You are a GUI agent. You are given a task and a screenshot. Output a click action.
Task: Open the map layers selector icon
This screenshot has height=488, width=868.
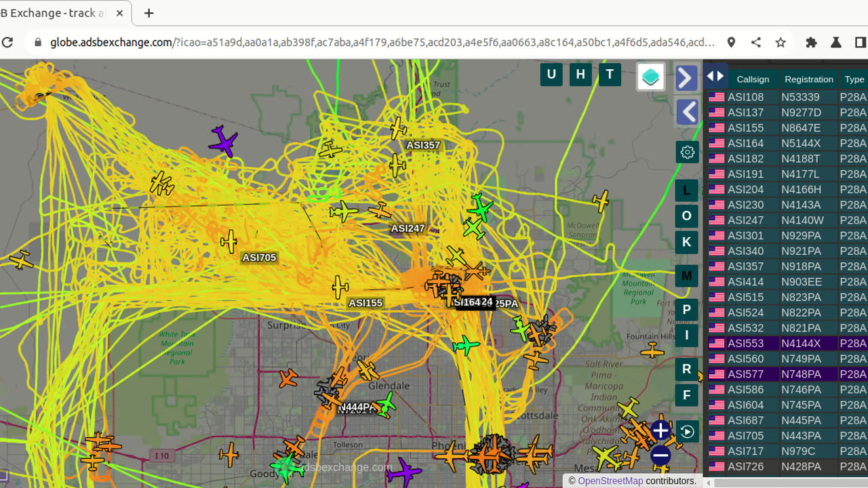(x=650, y=77)
